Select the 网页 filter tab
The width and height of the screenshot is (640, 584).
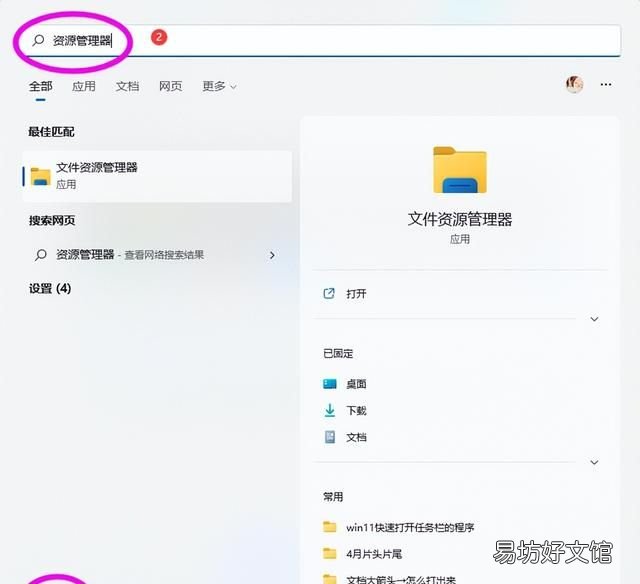[x=170, y=87]
